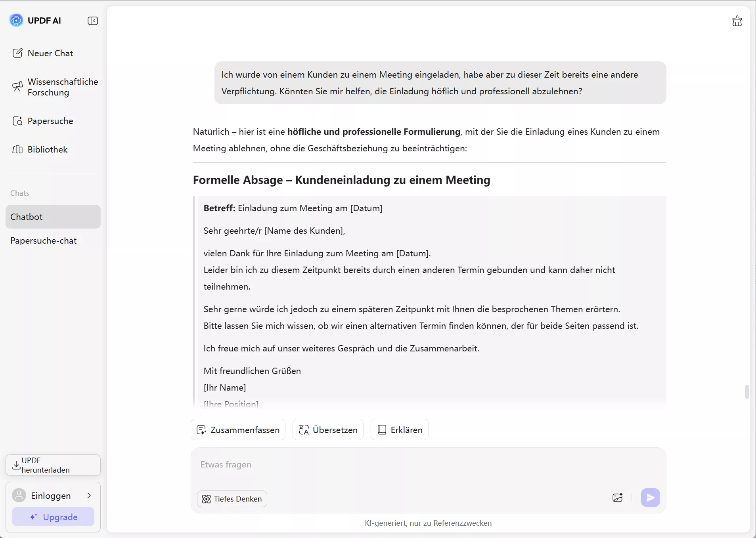Screen dimensions: 756x538
Task: Open the Bibliothek library icon
Action: (x=18, y=149)
